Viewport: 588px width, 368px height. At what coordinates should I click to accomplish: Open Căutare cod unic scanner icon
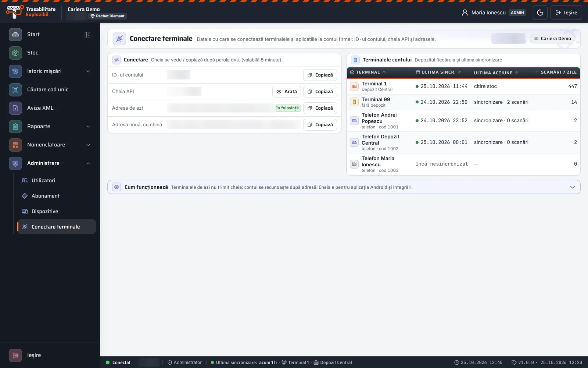pyautogui.click(x=15, y=89)
